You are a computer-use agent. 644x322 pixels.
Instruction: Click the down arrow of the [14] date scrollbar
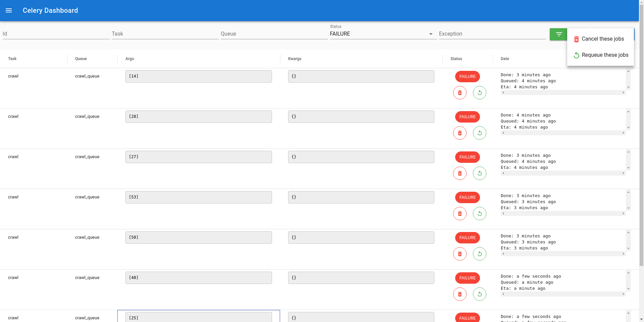click(x=628, y=87)
